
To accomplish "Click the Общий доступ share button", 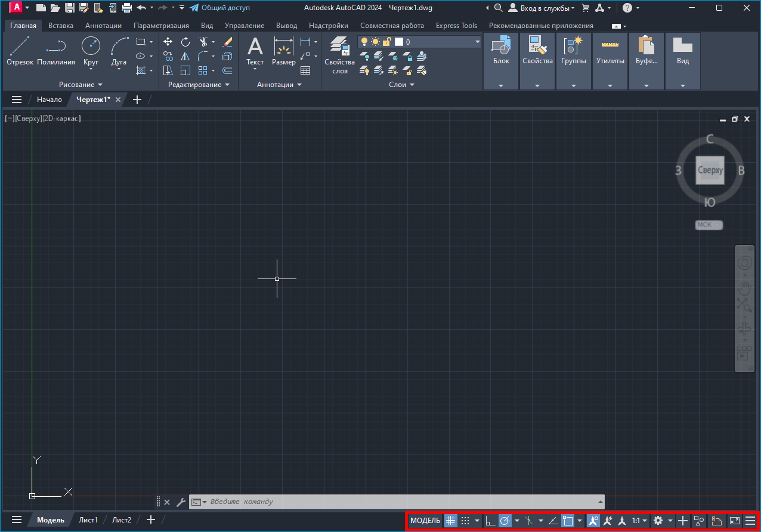I will point(219,8).
